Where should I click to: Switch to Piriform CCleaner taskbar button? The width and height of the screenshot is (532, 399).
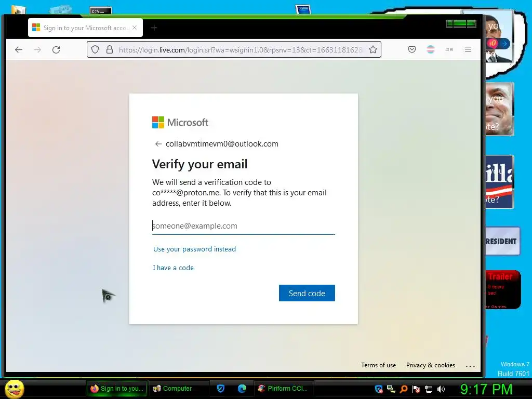coord(283,389)
